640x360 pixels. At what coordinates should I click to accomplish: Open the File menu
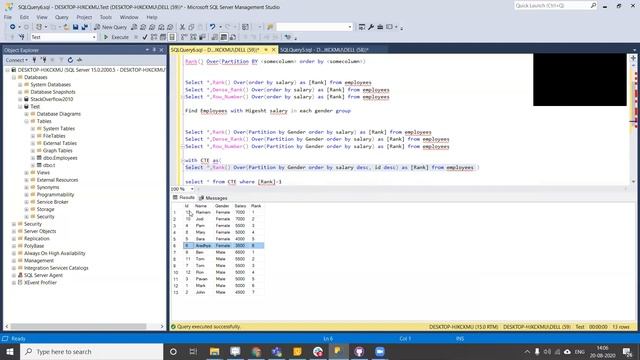coord(8,17)
